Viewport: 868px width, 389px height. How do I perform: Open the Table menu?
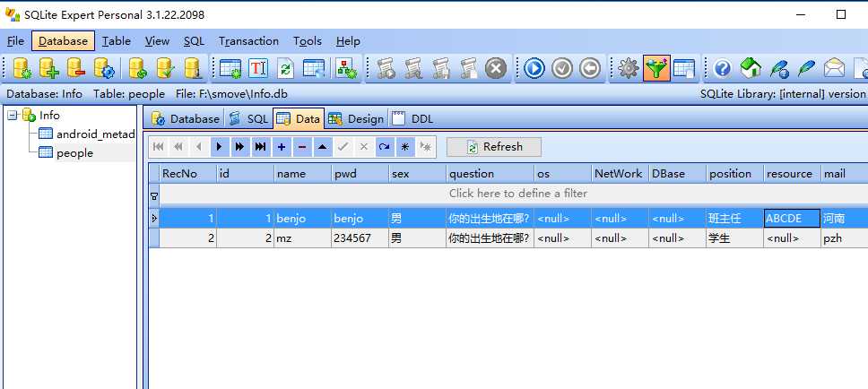click(x=117, y=41)
